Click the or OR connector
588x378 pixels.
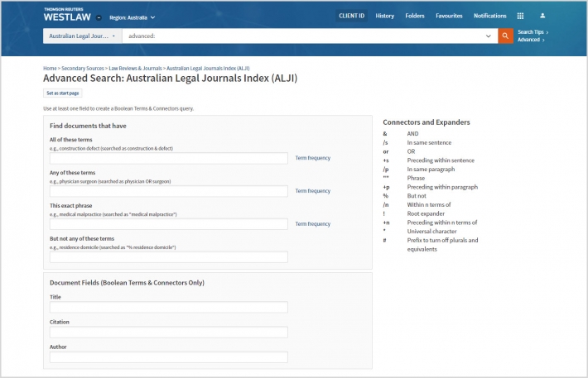pyautogui.click(x=399, y=151)
